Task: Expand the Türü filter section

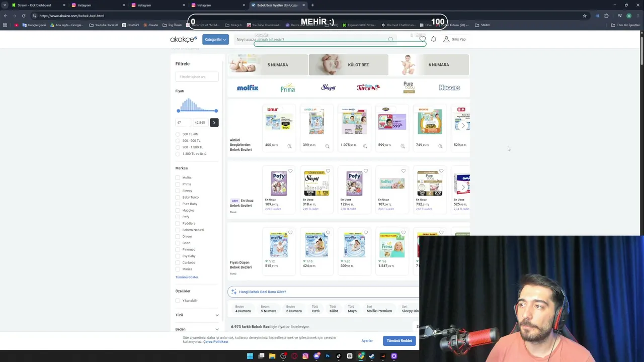Action: [197, 315]
